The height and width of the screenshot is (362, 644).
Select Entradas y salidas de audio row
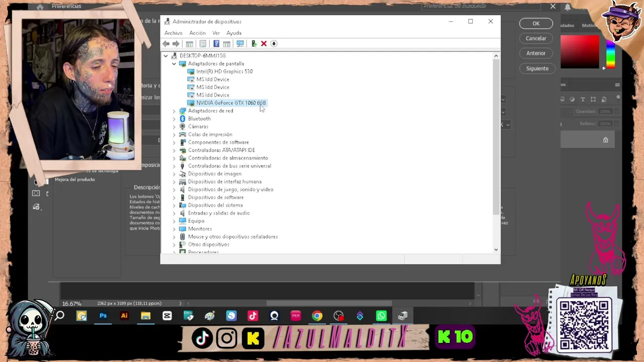[219, 213]
